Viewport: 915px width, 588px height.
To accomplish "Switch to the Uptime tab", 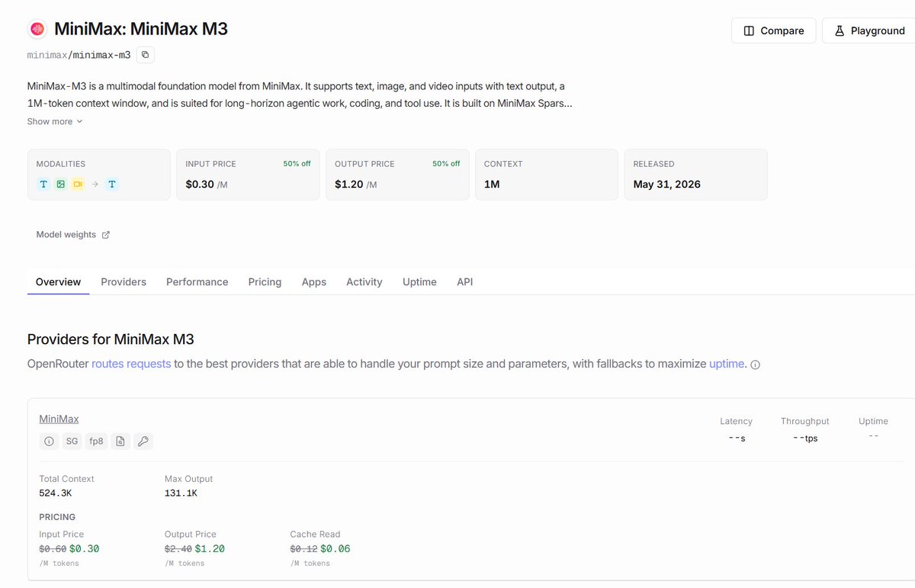I will [x=419, y=281].
